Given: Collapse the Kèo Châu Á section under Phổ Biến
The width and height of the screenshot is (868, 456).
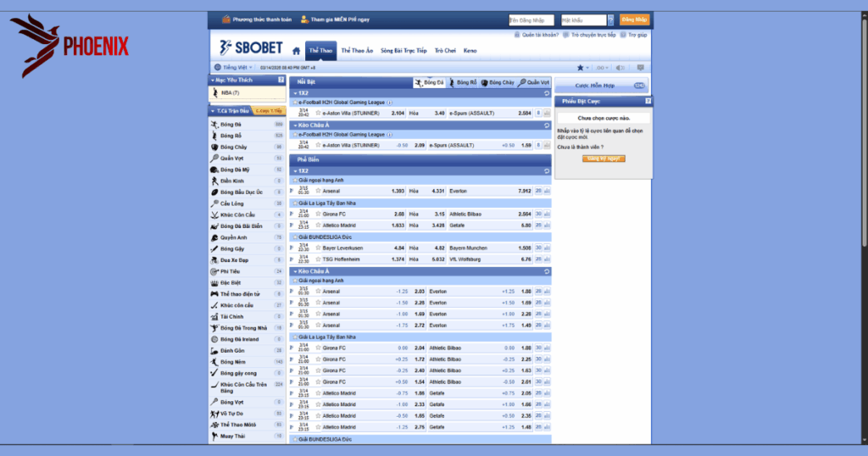Looking at the screenshot, I should coord(295,272).
